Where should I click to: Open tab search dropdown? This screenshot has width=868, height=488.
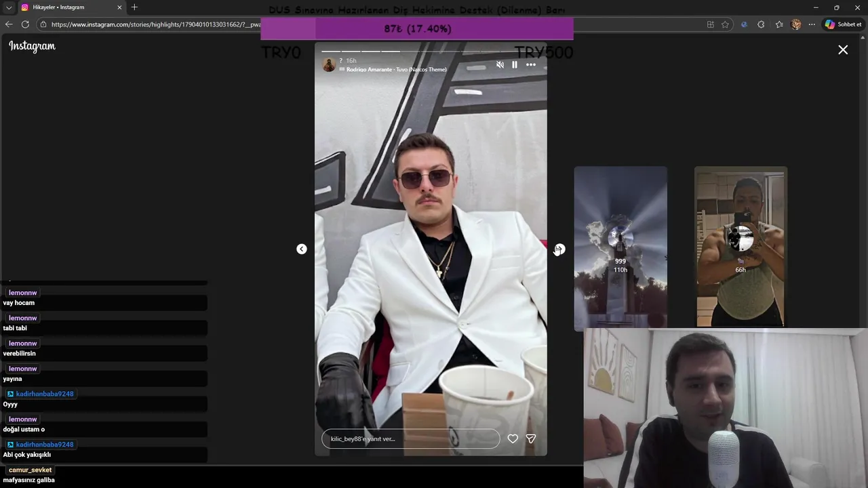pyautogui.click(x=9, y=7)
